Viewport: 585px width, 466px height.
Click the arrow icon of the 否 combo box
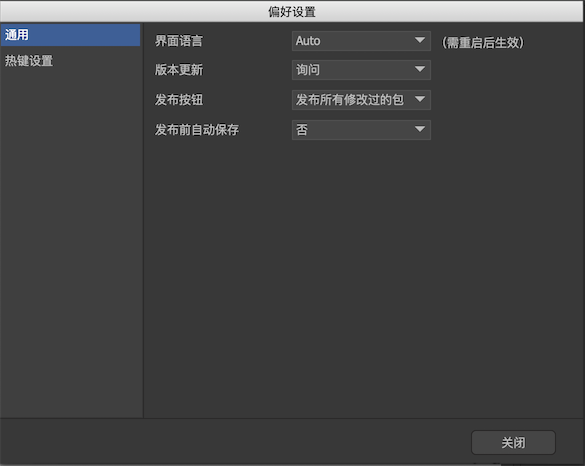(x=420, y=129)
